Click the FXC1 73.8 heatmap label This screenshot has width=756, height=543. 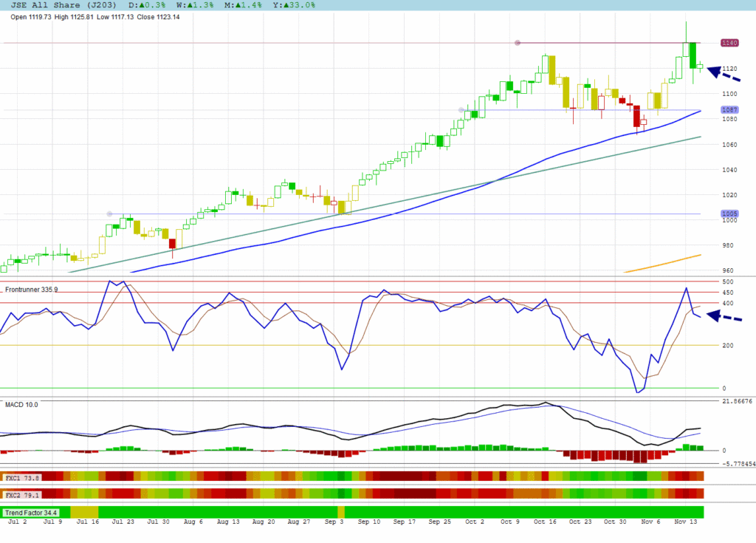22,478
